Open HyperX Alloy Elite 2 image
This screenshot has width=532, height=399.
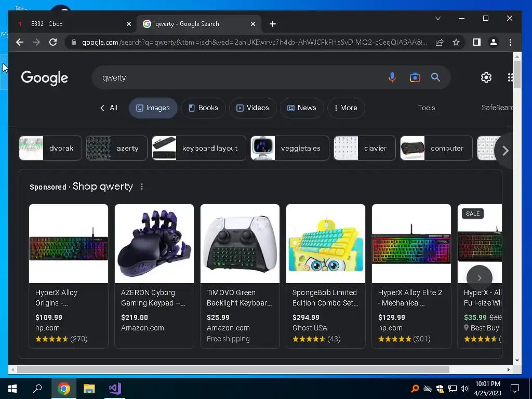point(411,244)
